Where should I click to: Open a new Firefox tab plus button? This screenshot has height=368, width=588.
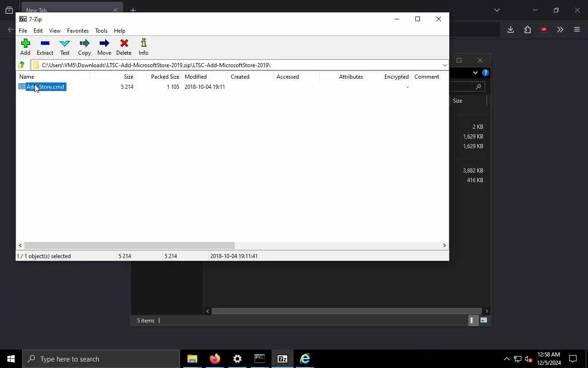click(133, 10)
